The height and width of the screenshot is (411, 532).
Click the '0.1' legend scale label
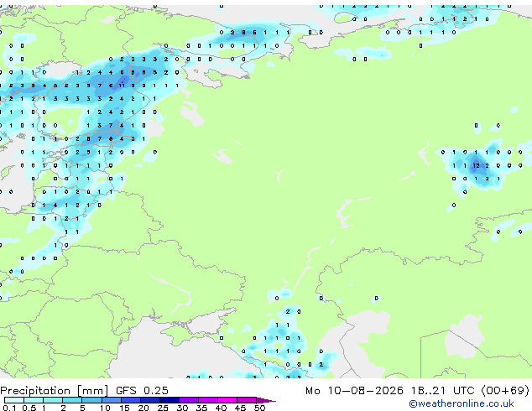pyautogui.click(x=9, y=408)
